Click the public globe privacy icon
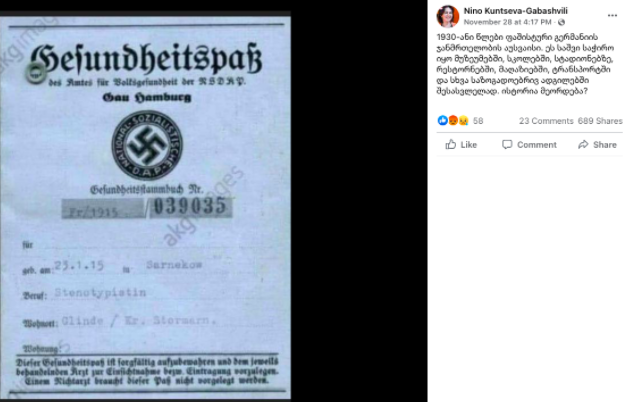 pos(562,22)
